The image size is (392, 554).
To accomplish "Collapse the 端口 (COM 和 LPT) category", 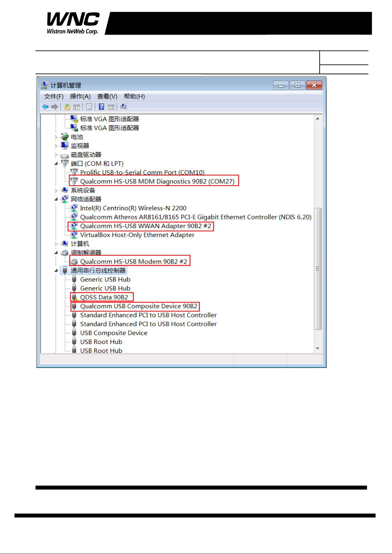I will point(56,164).
